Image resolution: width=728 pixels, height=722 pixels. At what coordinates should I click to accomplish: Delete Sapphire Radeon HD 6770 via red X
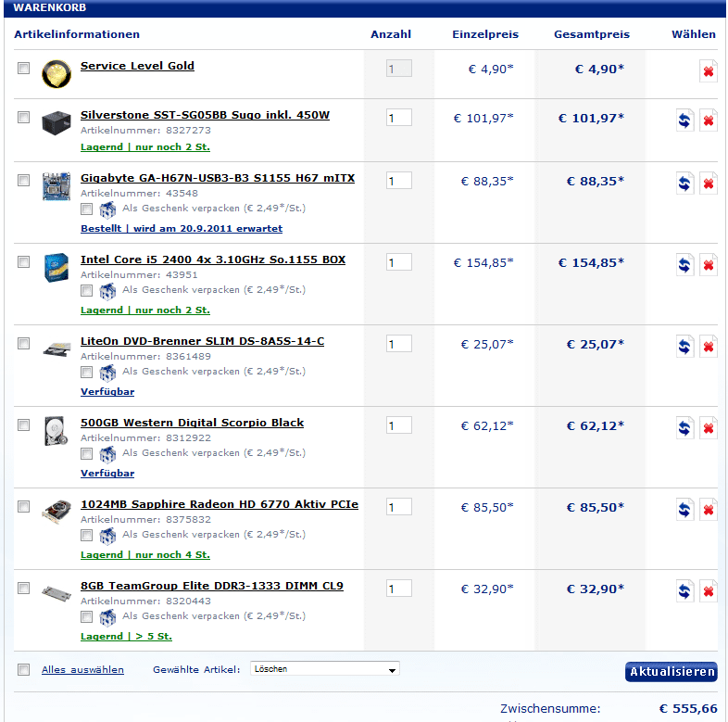pos(708,510)
